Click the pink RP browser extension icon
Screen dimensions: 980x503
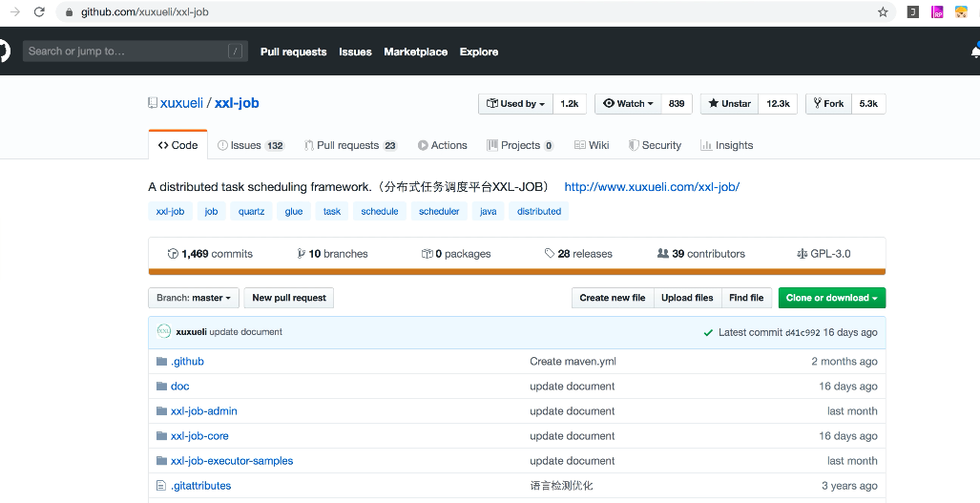(x=937, y=11)
